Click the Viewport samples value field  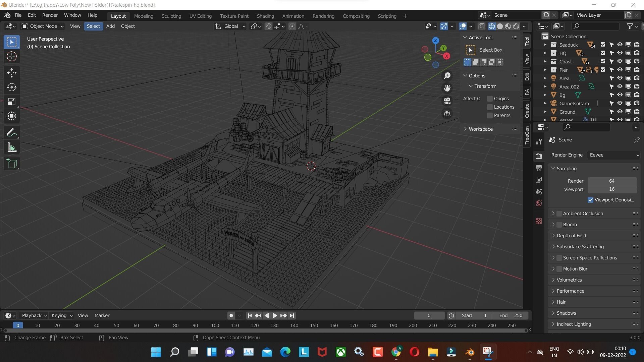click(x=612, y=189)
